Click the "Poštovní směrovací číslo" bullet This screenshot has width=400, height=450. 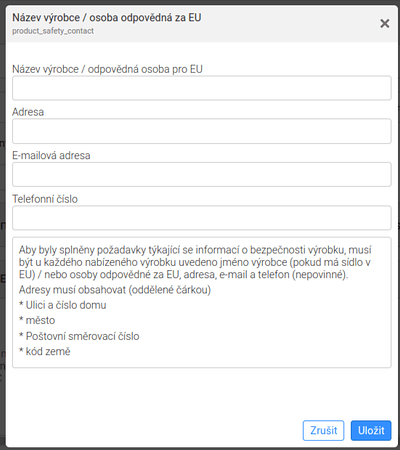[x=79, y=336]
